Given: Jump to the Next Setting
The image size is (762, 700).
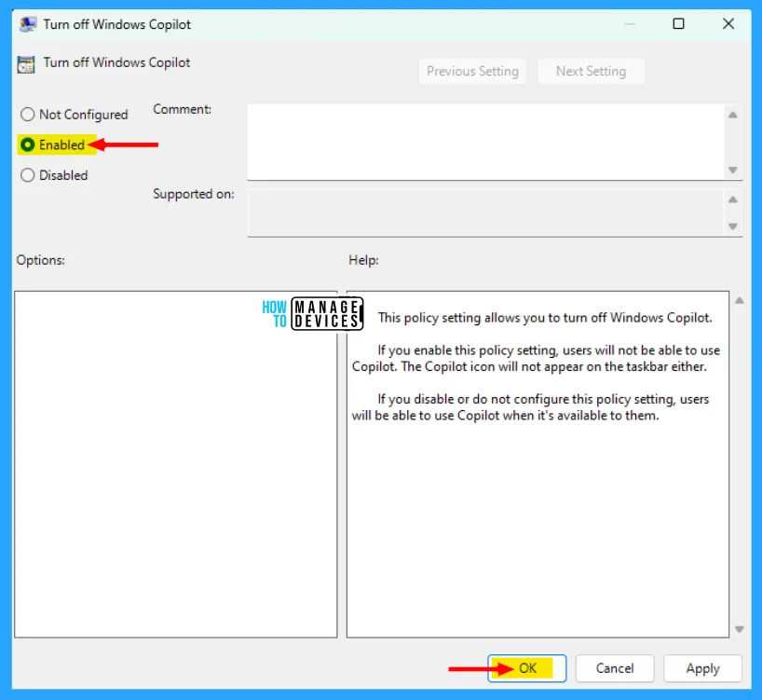Looking at the screenshot, I should tap(591, 72).
